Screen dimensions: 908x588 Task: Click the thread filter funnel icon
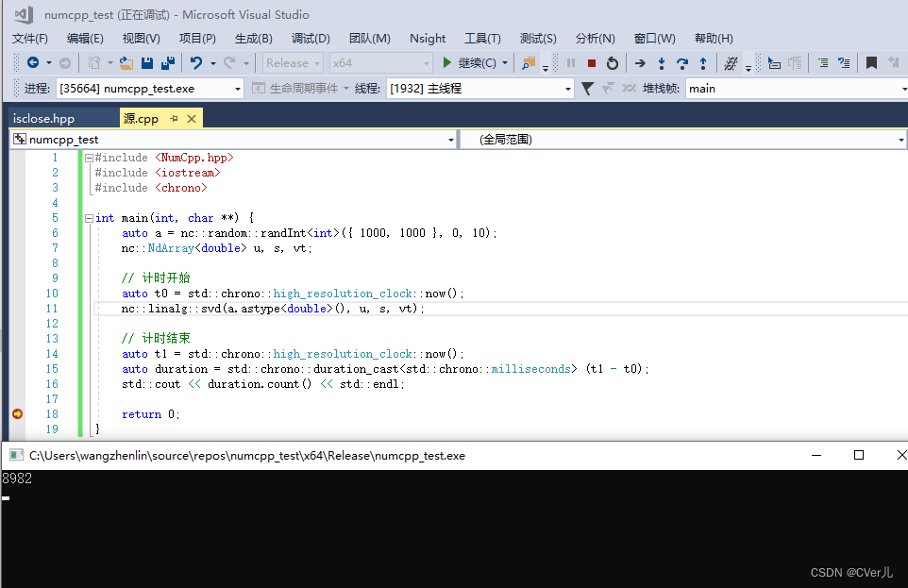587,88
